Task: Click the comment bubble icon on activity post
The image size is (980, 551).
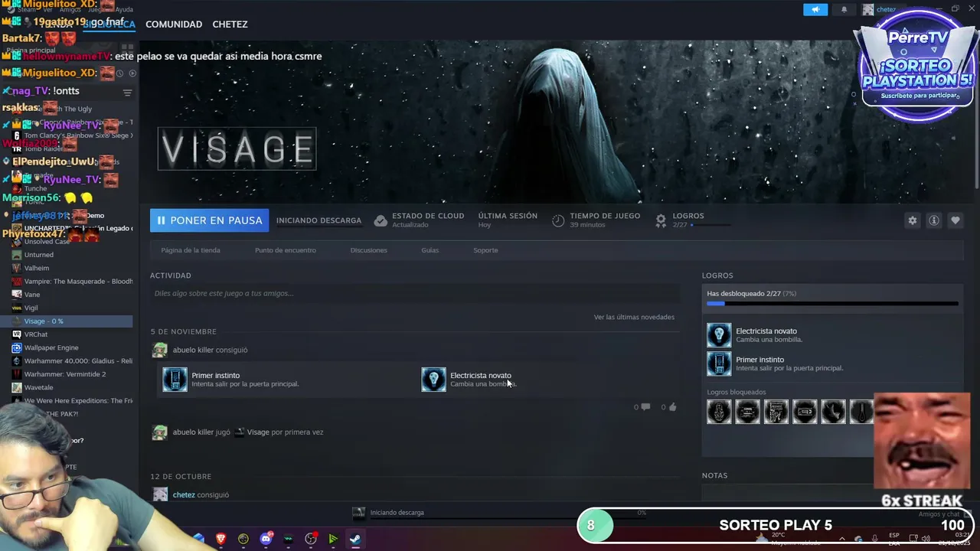Action: pyautogui.click(x=645, y=407)
